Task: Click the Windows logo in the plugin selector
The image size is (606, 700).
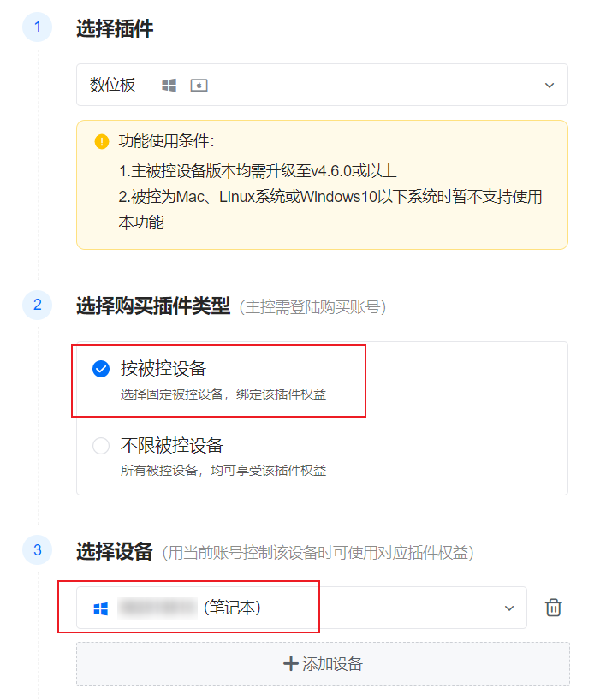Action: 169,85
